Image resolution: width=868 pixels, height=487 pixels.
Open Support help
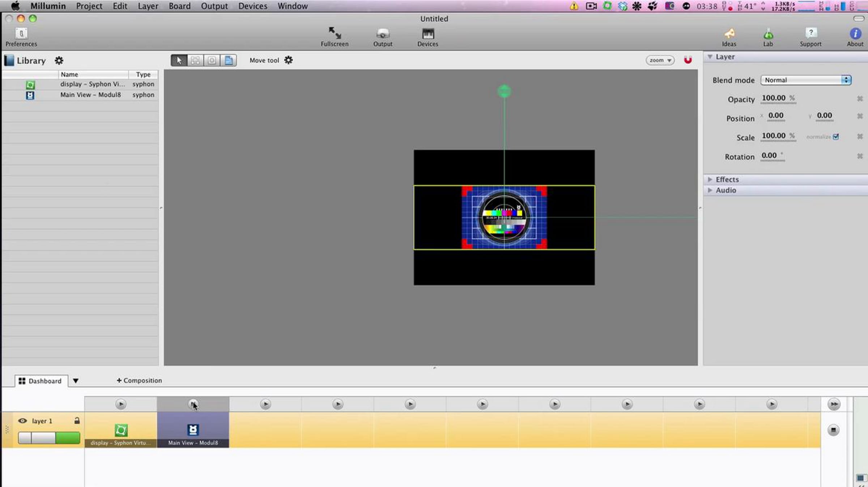(x=810, y=37)
